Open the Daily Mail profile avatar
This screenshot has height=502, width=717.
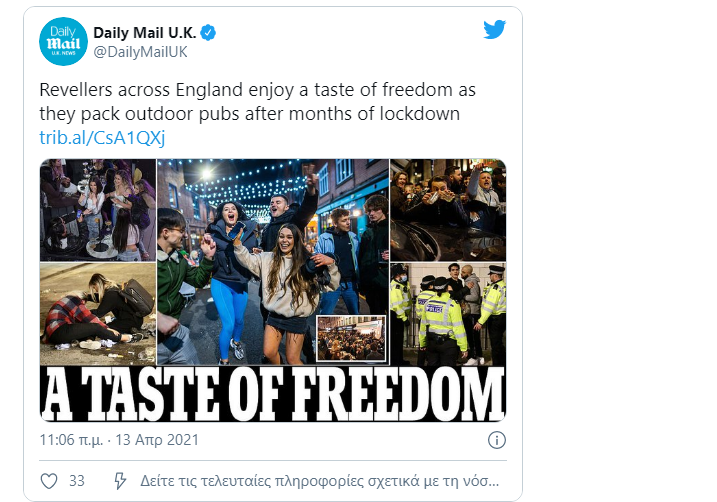click(63, 42)
